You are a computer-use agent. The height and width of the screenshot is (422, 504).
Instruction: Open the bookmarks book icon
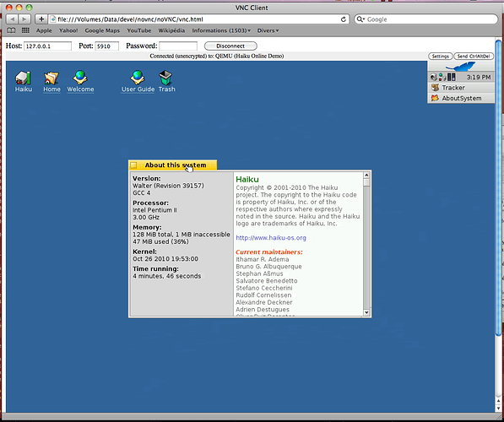[11, 30]
